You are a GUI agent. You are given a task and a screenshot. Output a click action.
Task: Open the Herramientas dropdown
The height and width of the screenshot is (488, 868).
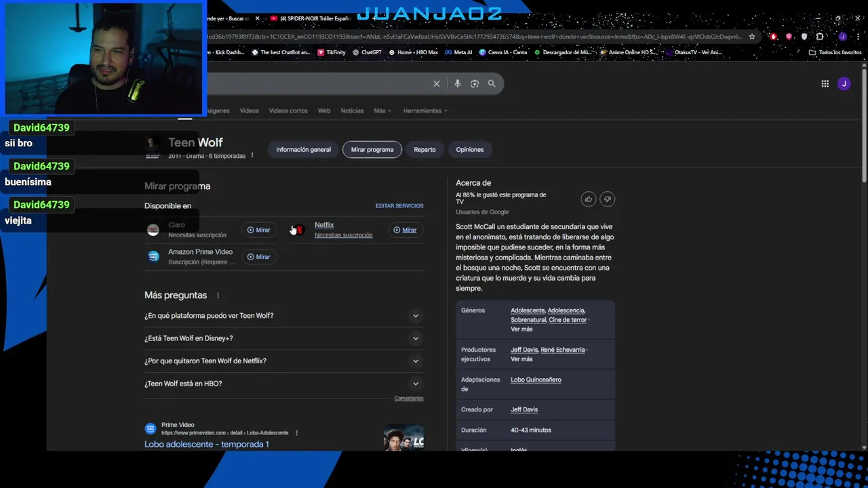425,110
